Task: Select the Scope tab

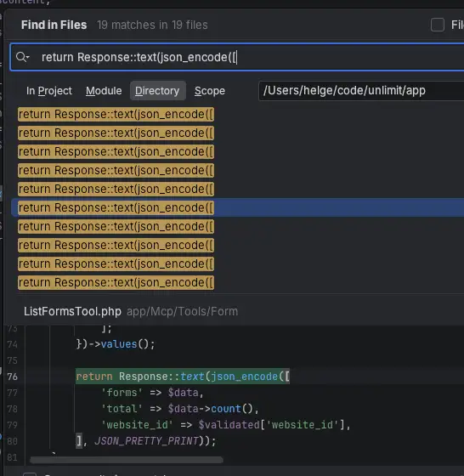Action: (x=210, y=91)
